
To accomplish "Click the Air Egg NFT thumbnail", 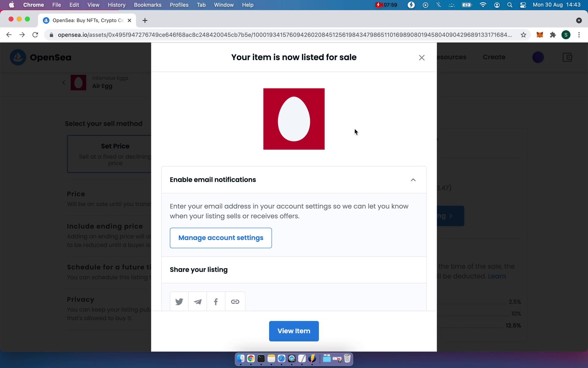I will [x=78, y=82].
